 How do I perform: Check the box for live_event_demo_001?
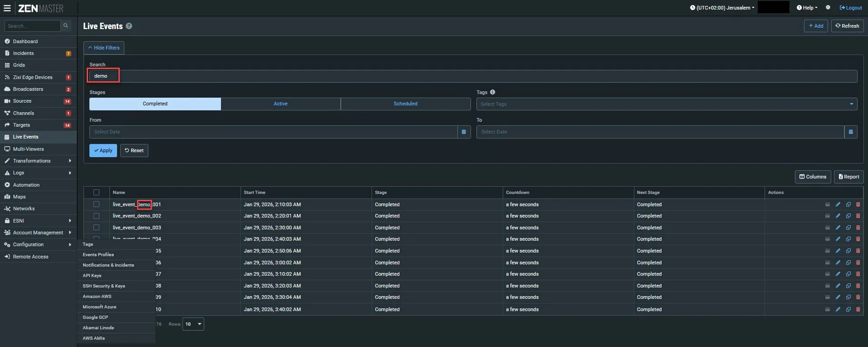coord(96,204)
